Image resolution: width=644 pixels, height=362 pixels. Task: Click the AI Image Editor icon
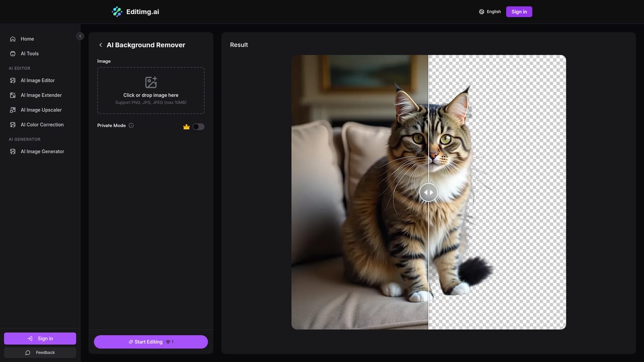point(13,80)
